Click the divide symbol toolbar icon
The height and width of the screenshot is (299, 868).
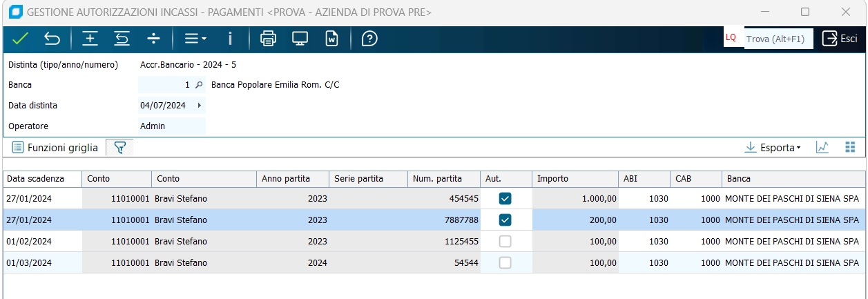point(154,39)
